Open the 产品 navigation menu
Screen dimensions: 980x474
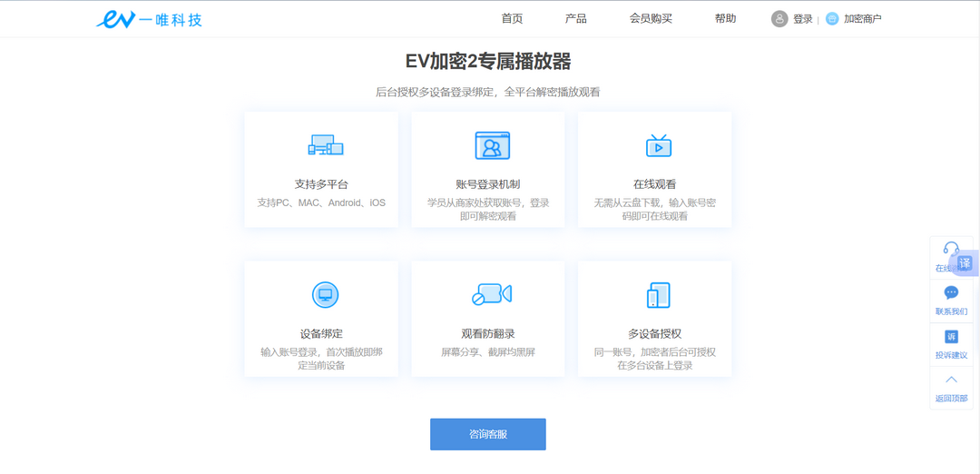575,19
